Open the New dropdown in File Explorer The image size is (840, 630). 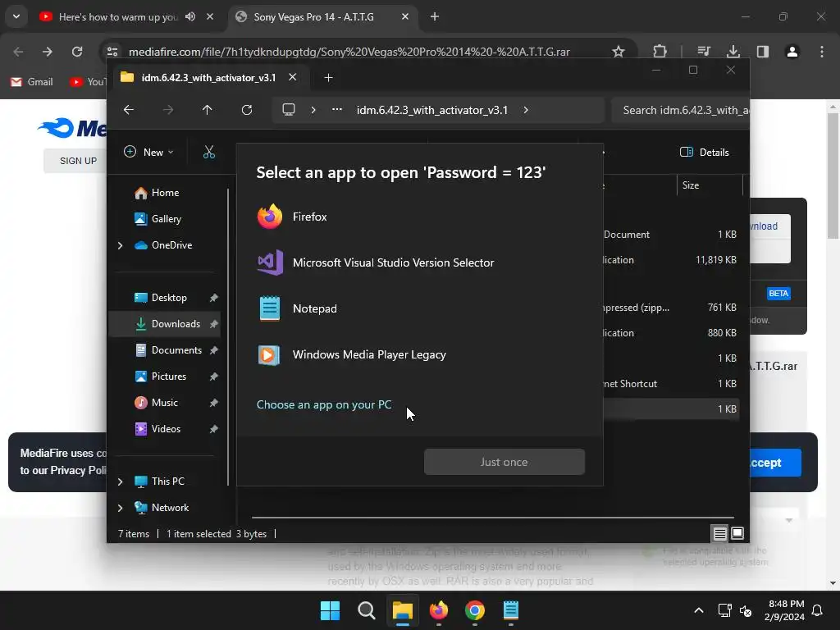[148, 152]
